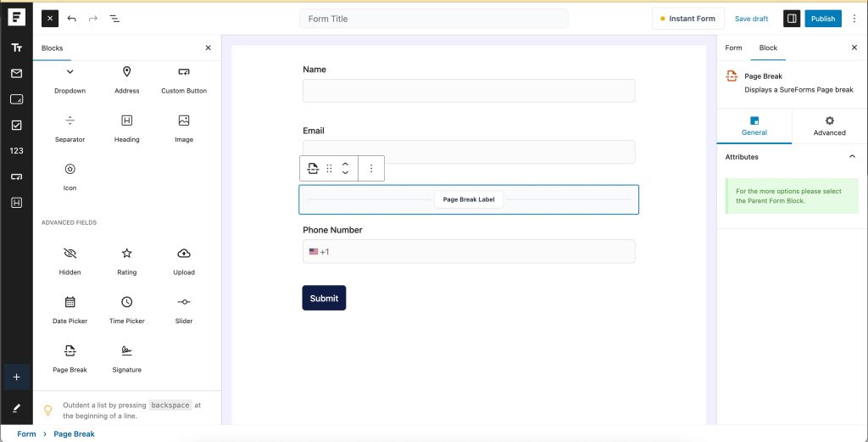Add the Hidden field block
The width and height of the screenshot is (868, 442).
pos(70,260)
